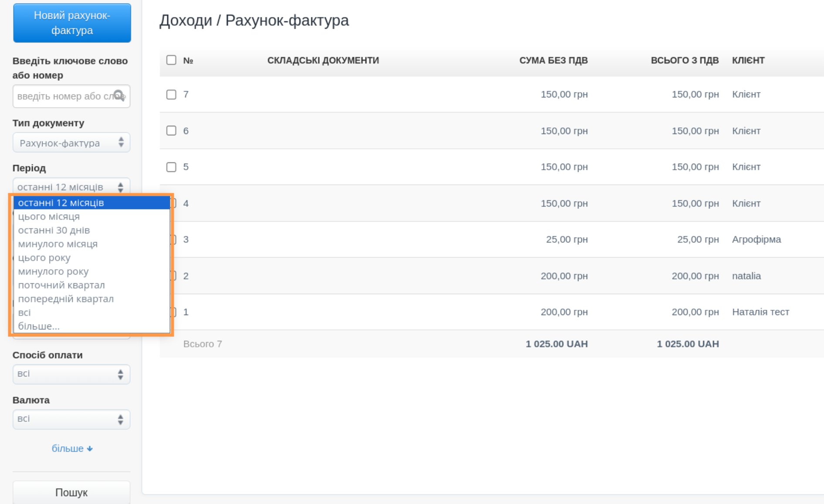Check the box for invoice number 7

coord(171,94)
